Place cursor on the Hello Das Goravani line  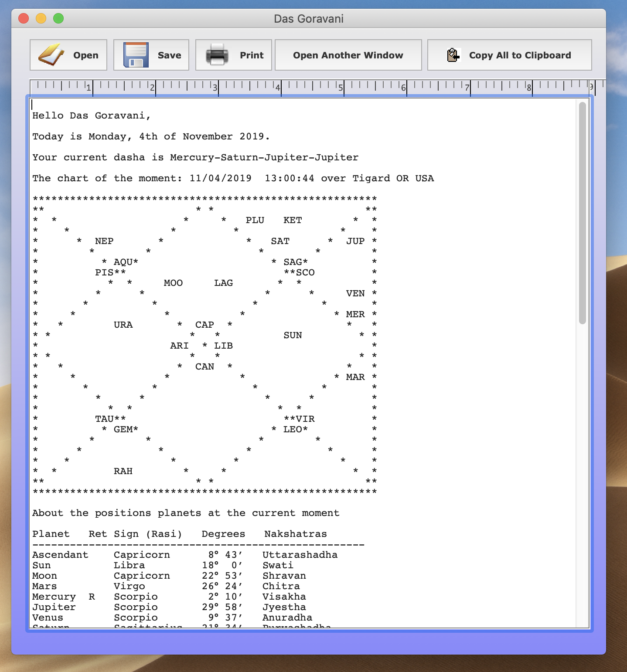[92, 115]
